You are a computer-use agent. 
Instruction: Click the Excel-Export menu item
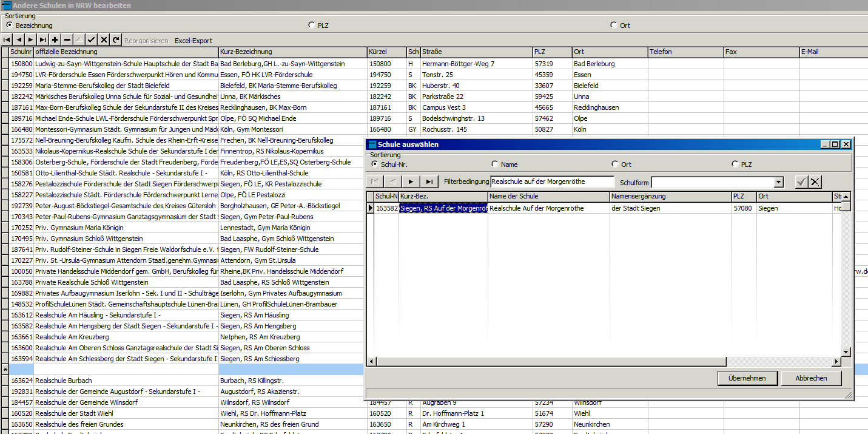pyautogui.click(x=193, y=41)
